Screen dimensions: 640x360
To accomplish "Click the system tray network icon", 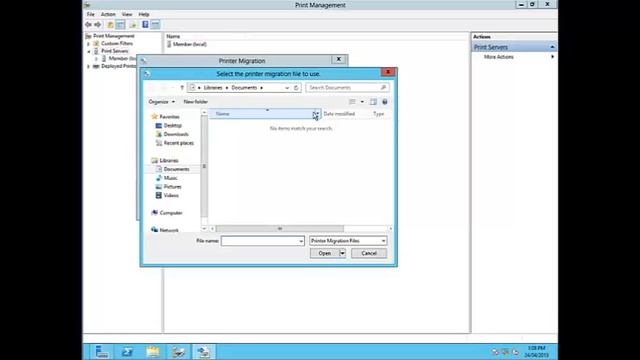I will click(505, 352).
